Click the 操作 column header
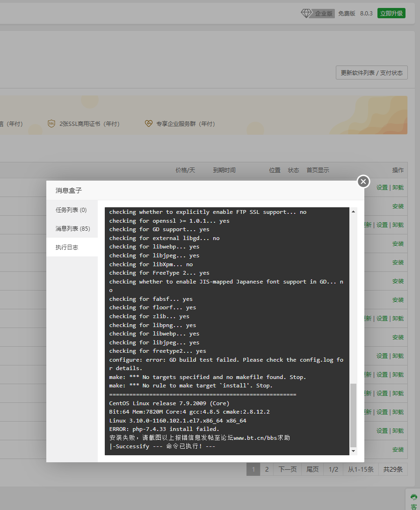Viewport: 420px width, 510px height. click(x=398, y=170)
